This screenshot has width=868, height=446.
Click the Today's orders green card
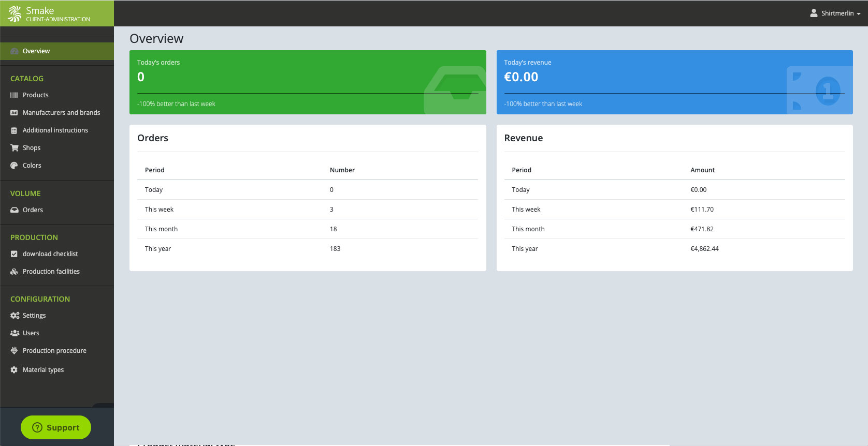[308, 82]
